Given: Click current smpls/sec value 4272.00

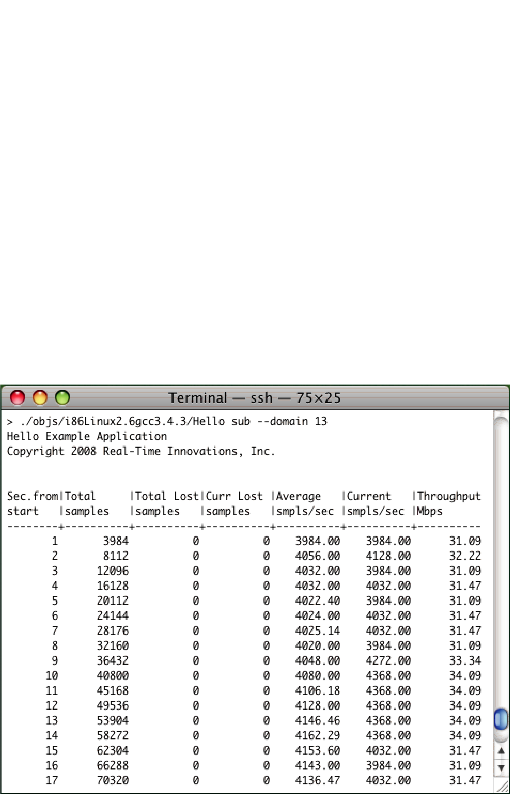Looking at the screenshot, I should tap(388, 661).
